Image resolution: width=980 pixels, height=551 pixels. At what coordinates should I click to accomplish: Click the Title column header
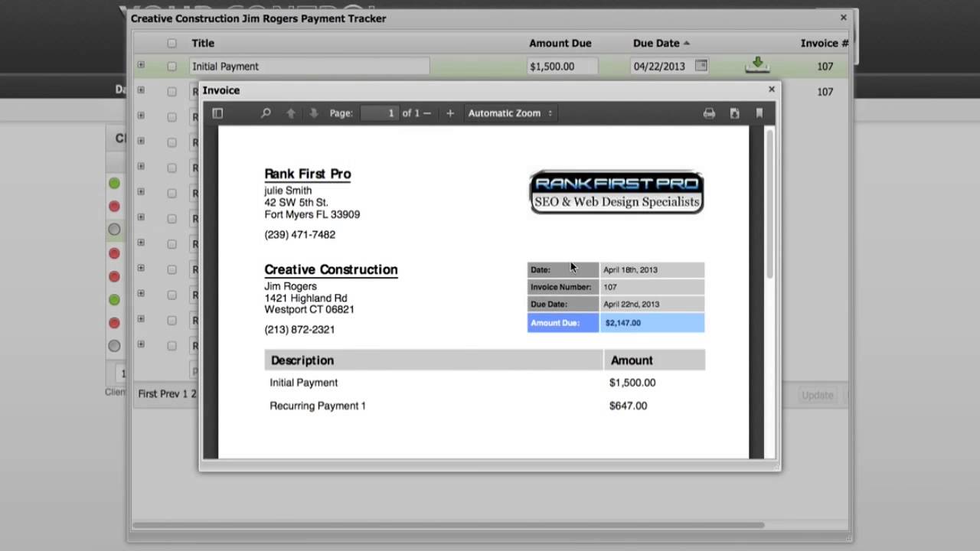203,44
